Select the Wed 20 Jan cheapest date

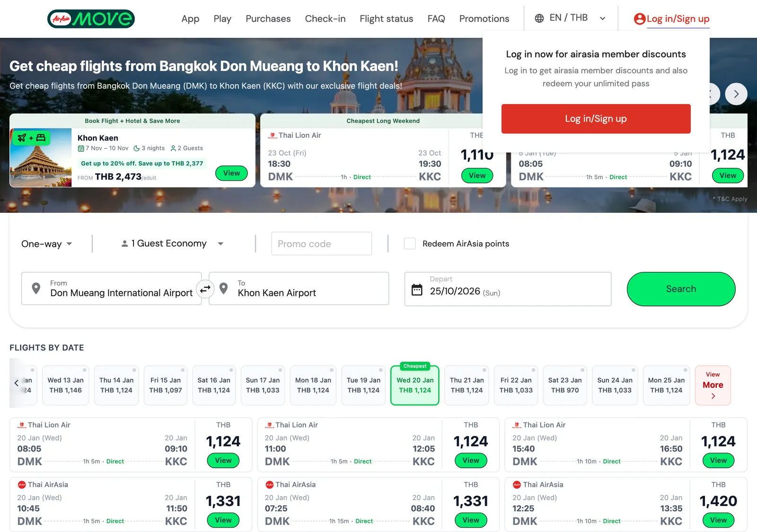(415, 385)
